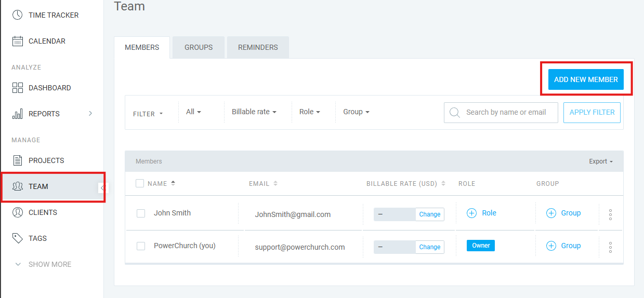644x298 pixels.
Task: Click the plus icon for PowerChurch's group
Action: 551,246
